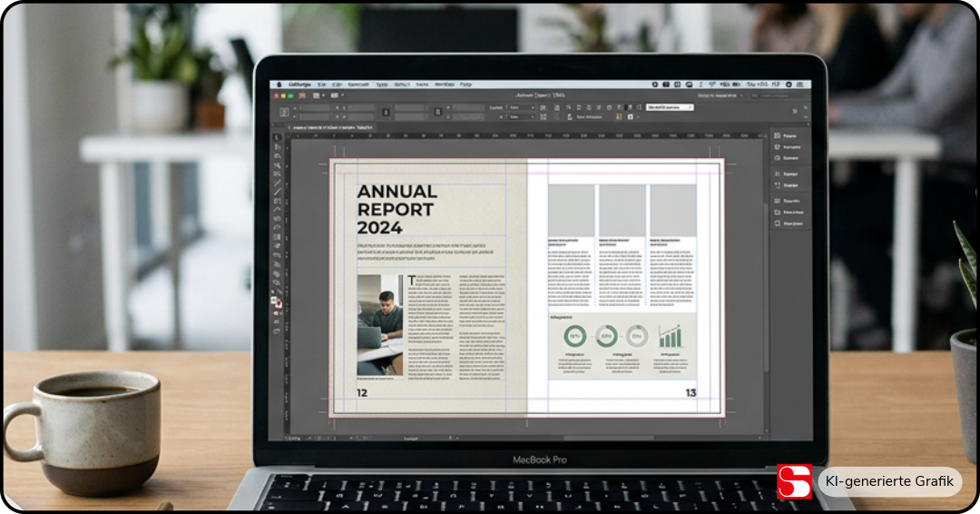This screenshot has width=980, height=514.
Task: Open the Type menu
Action: [382, 84]
